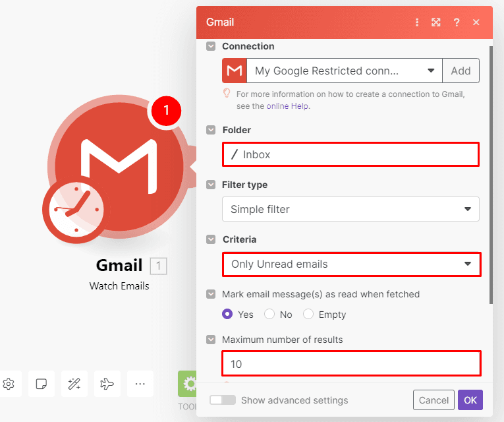Click the auto-align magic wand icon
Viewport: 504px width, 422px height.
pos(74,384)
